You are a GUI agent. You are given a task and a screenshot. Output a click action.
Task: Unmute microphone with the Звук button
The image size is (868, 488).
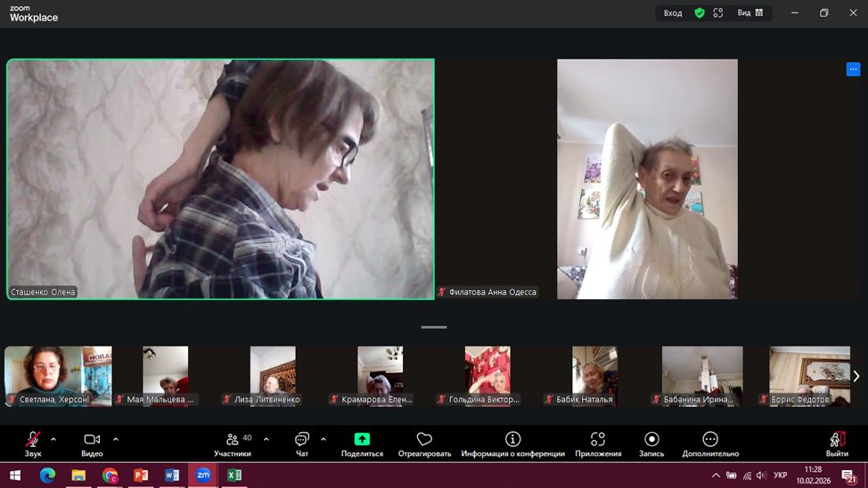click(33, 443)
